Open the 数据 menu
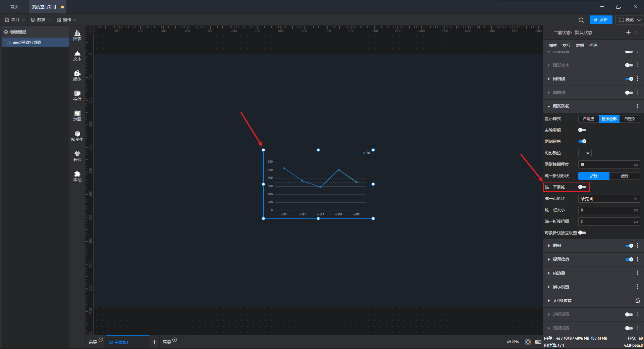644x349 pixels. [41, 20]
